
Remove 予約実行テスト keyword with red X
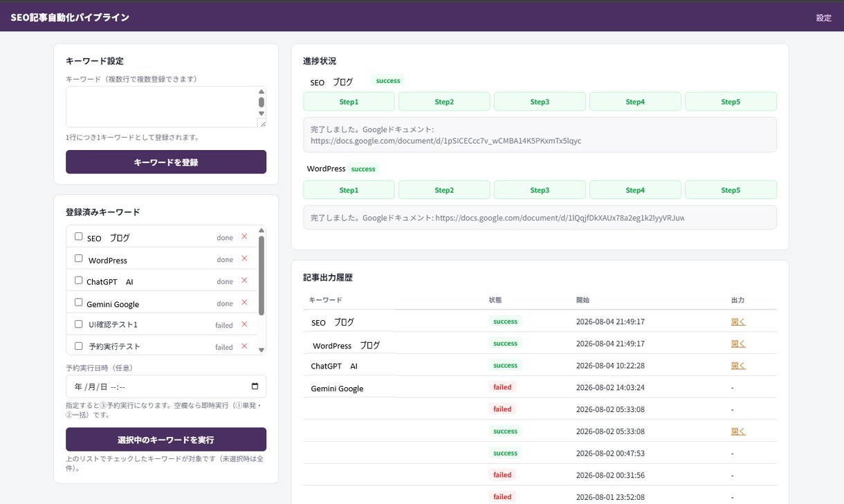[244, 346]
